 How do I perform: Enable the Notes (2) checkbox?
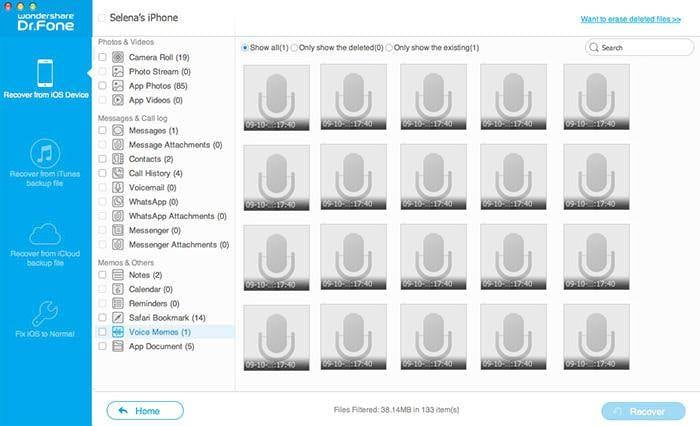tap(102, 275)
